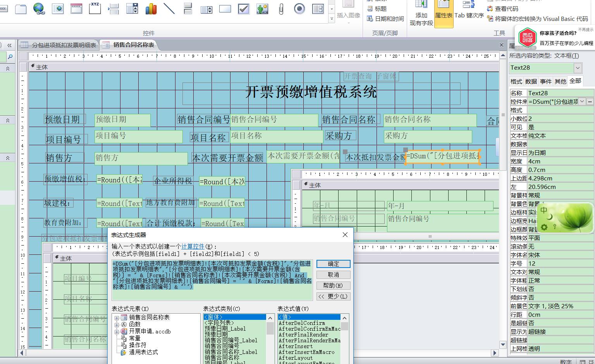Expand 函数 functions tree node
Screen dimensions: 595x364
(117, 325)
